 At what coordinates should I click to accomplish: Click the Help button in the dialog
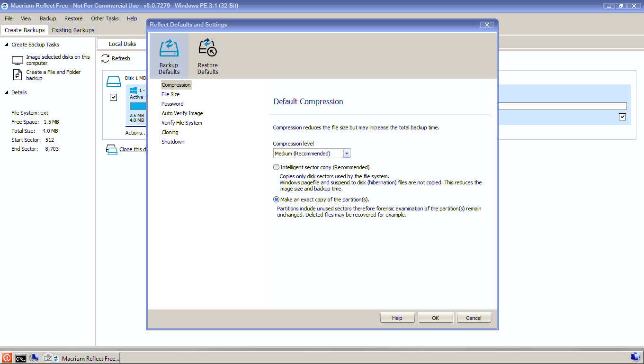pyautogui.click(x=397, y=318)
